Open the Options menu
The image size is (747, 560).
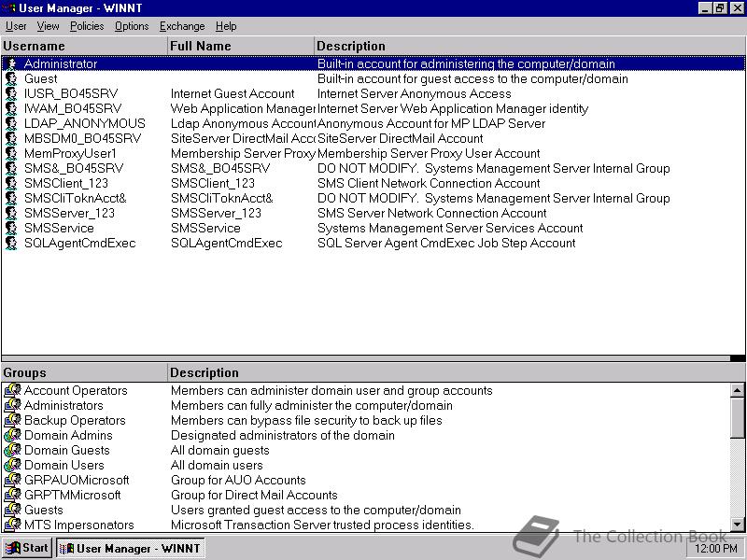132,26
